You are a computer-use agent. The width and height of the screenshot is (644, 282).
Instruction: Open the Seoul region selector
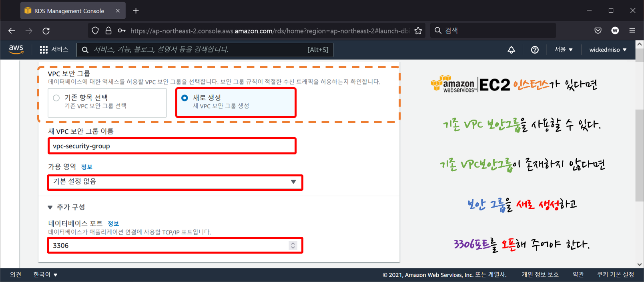click(564, 50)
